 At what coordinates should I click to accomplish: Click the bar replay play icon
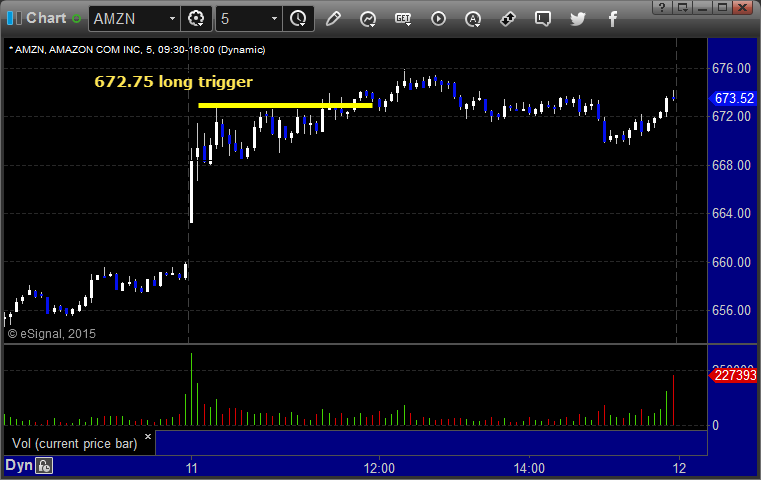[x=438, y=19]
